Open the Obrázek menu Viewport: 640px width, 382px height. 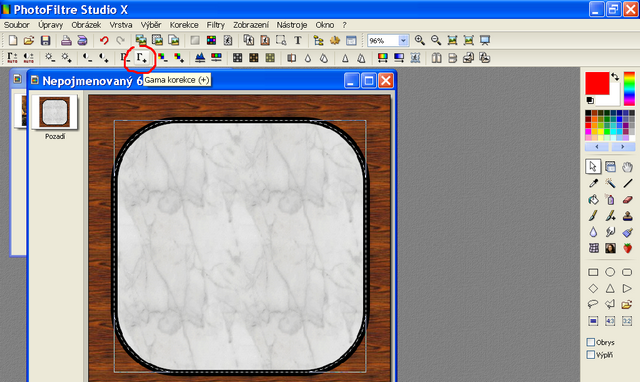[86, 25]
